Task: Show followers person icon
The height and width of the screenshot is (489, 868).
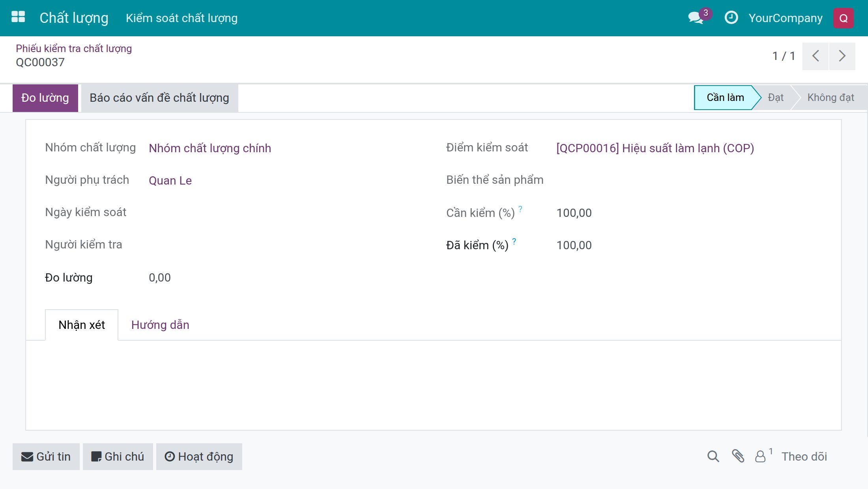Action: pyautogui.click(x=760, y=457)
